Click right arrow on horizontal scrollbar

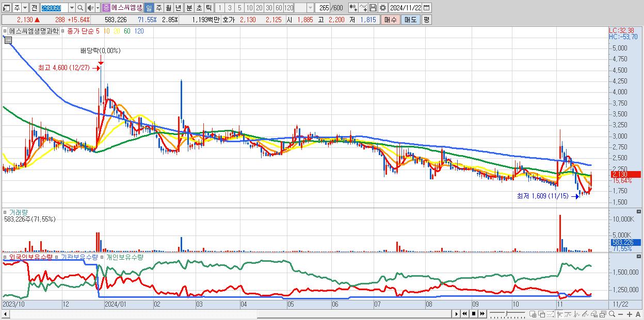457,314
